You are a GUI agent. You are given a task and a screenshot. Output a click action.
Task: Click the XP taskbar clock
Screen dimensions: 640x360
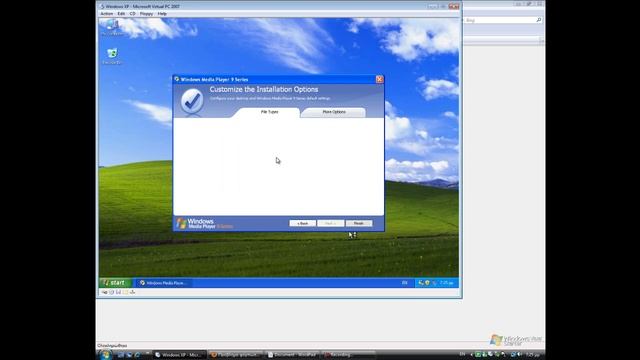point(447,283)
